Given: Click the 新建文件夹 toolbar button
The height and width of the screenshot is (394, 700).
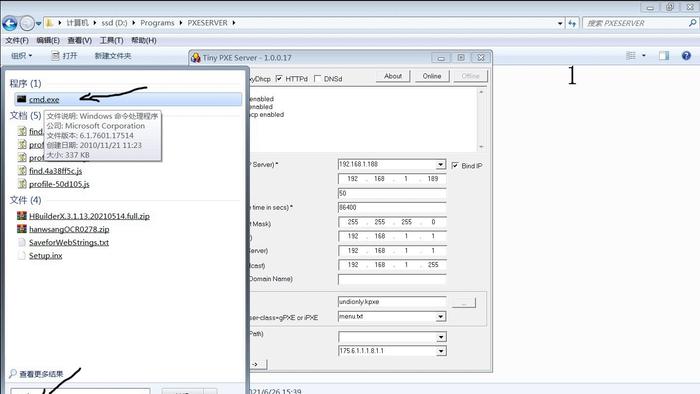Looking at the screenshot, I should coord(112,56).
